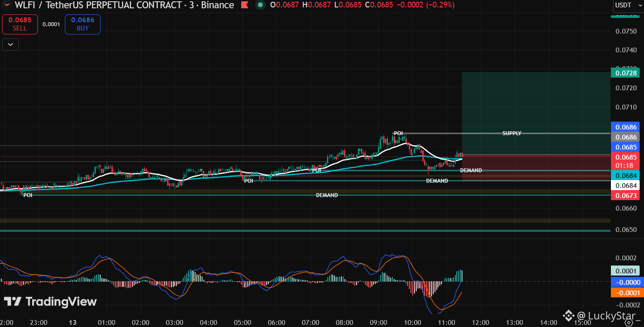Click the 11:00 time axis label

[446, 323]
